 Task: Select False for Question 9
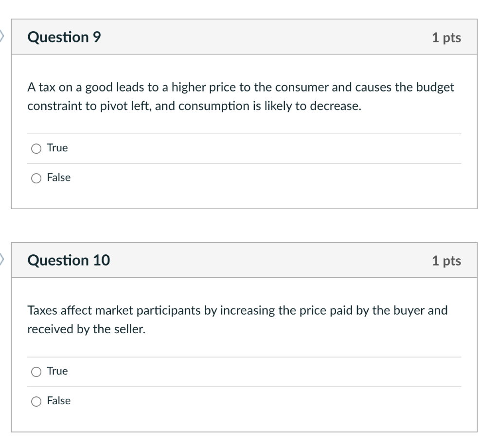click(36, 179)
